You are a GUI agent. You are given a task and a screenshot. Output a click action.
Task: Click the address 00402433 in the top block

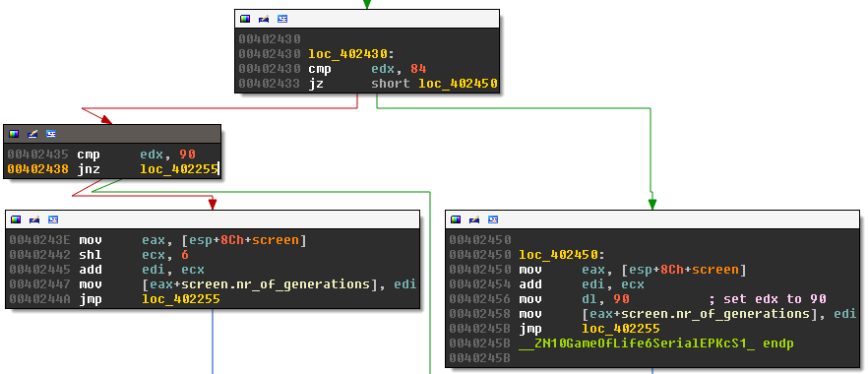click(x=270, y=84)
